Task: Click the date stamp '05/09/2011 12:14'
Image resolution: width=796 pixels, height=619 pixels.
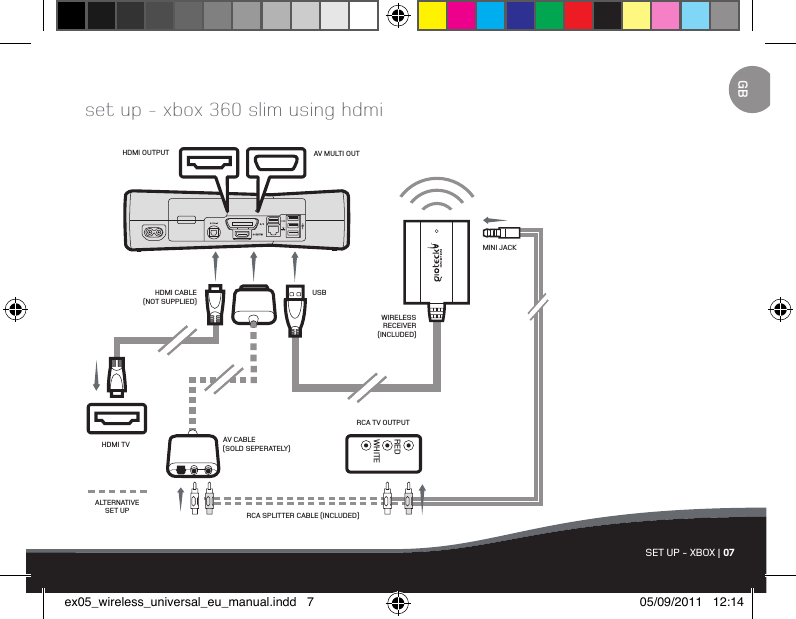Action: click(x=691, y=602)
